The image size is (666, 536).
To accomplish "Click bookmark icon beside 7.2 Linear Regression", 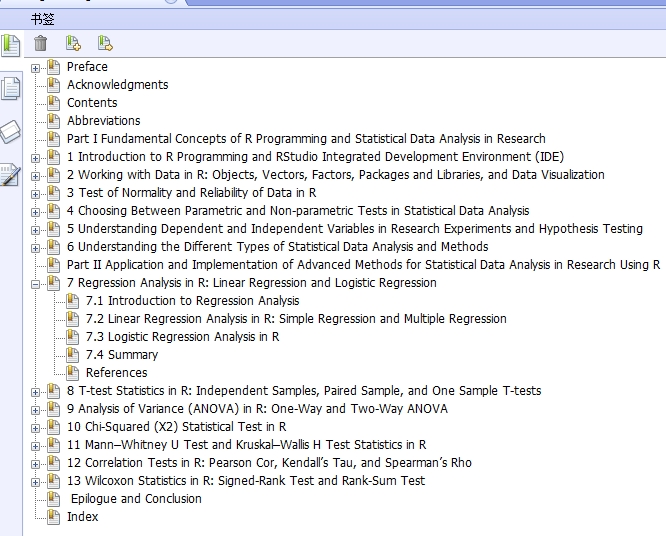I will pyautogui.click(x=73, y=319).
